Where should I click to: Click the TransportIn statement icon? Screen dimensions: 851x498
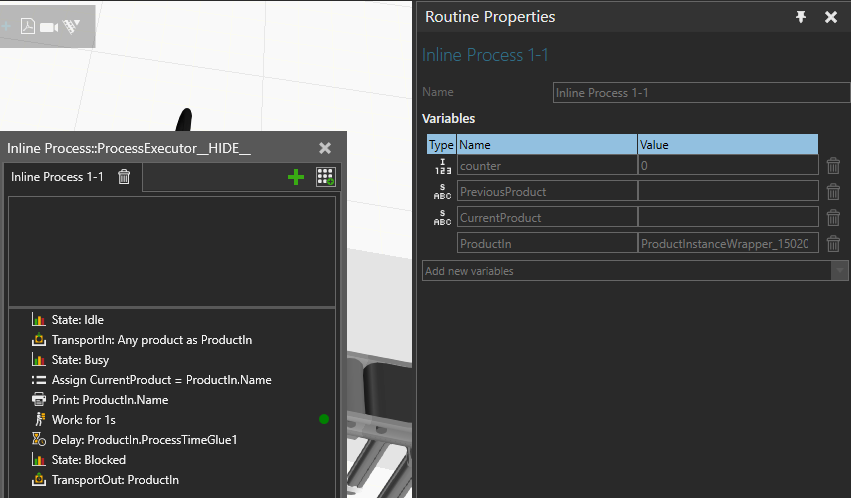tap(39, 340)
